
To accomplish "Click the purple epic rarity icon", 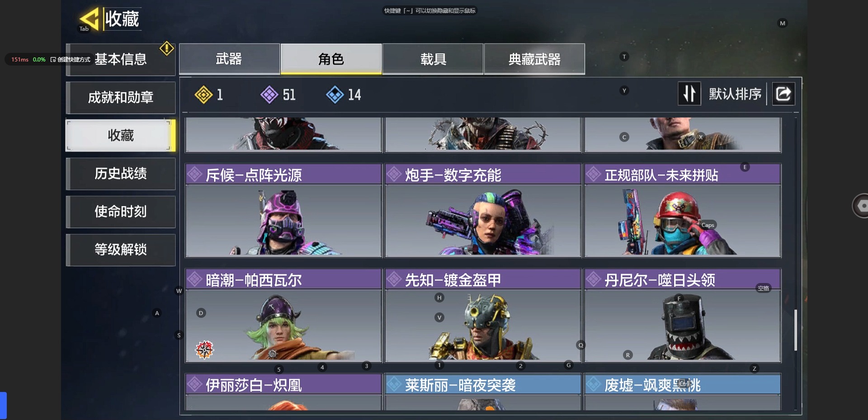I will pos(269,94).
